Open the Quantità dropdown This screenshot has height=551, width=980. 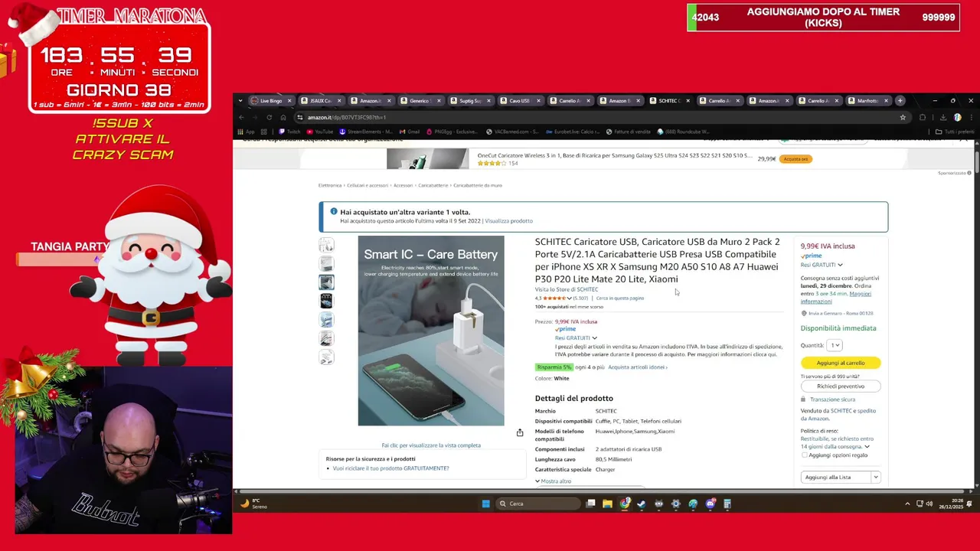pyautogui.click(x=835, y=345)
